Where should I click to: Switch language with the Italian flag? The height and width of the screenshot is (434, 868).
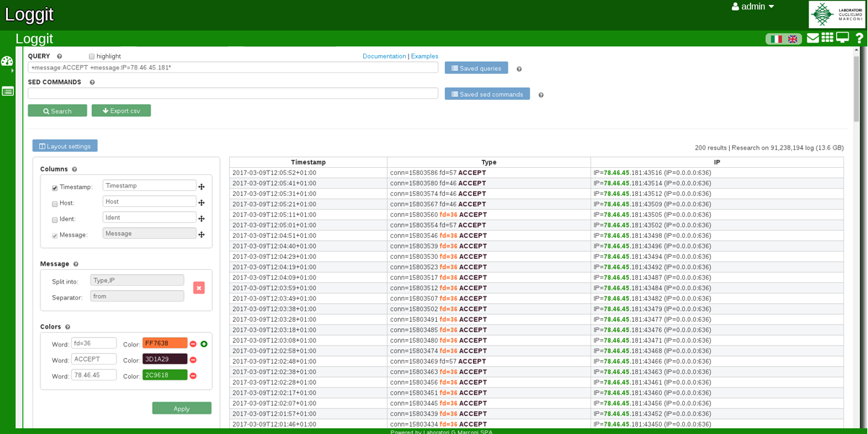click(x=776, y=39)
